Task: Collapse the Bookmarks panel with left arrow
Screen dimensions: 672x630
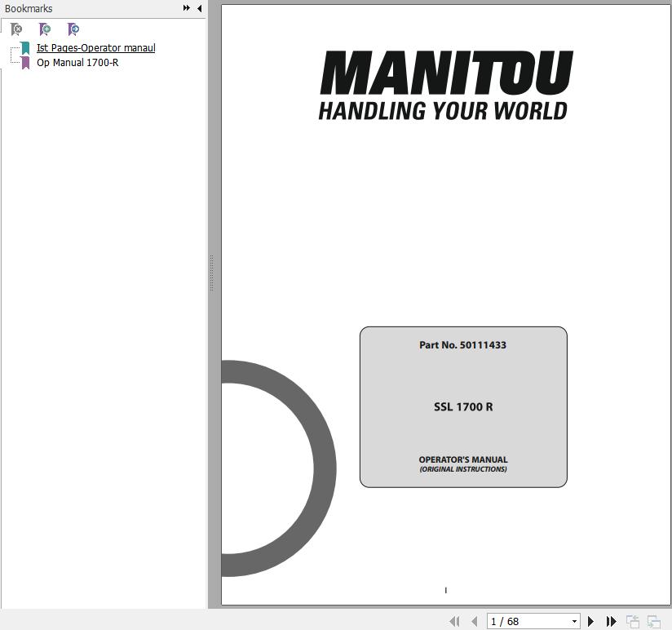Action: coord(199,8)
